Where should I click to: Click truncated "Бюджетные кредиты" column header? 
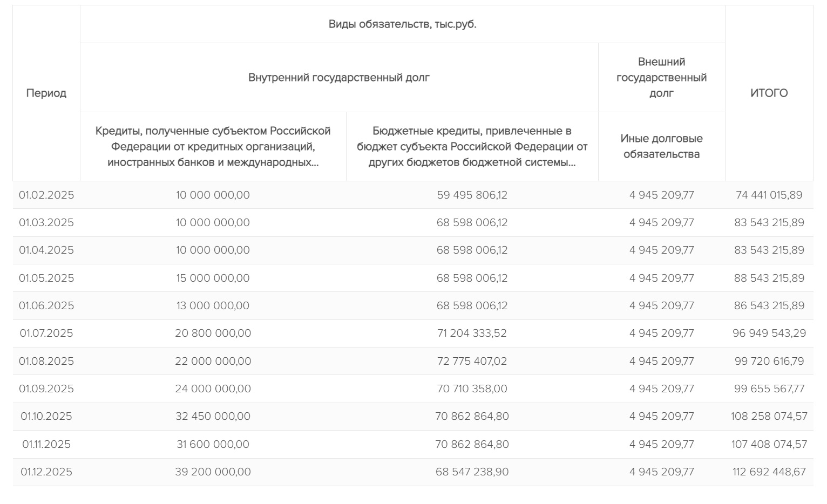tap(472, 146)
